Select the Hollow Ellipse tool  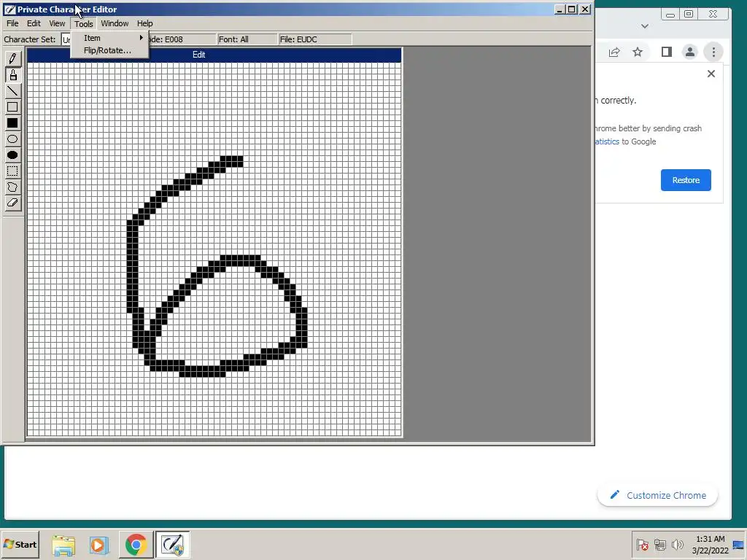[13, 139]
